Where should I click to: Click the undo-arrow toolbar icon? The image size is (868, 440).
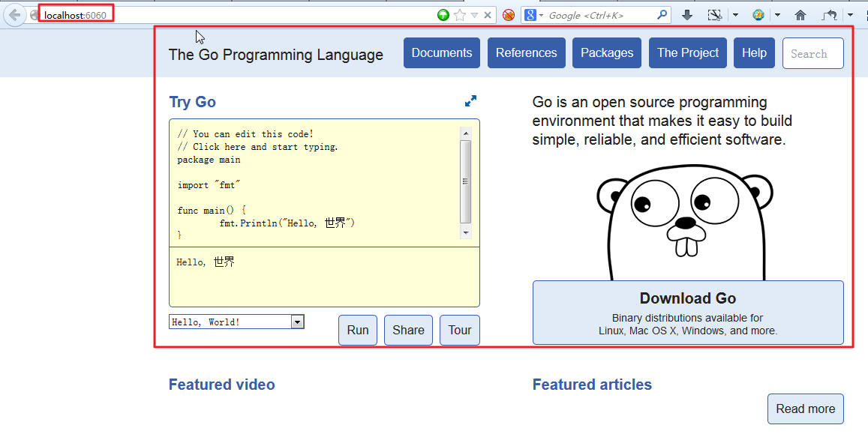coord(829,15)
